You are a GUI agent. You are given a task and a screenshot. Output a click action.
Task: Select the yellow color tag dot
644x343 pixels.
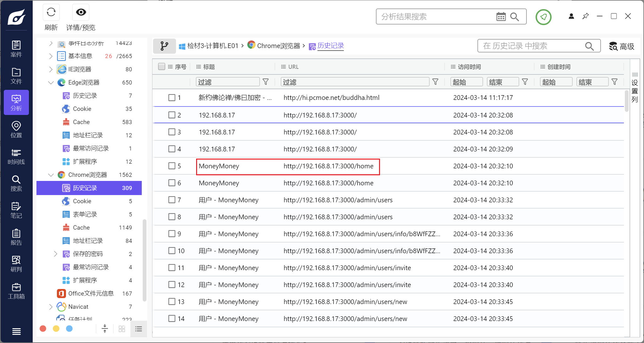(x=56, y=329)
